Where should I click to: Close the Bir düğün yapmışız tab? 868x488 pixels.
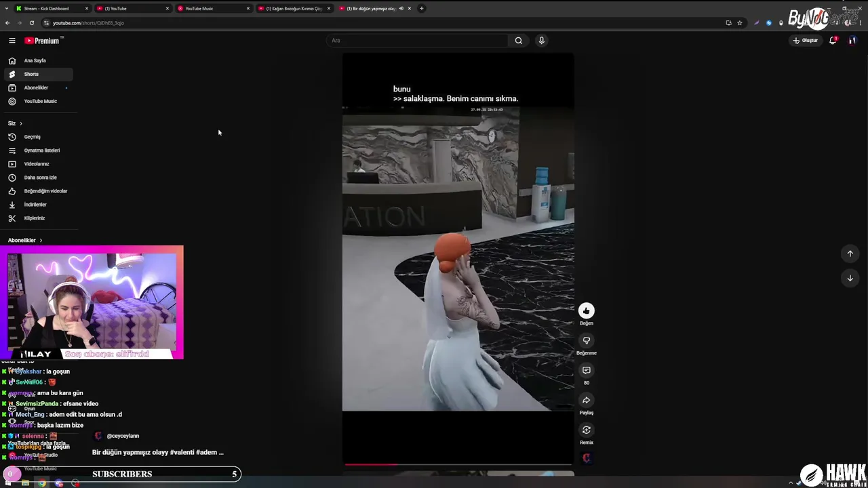410,9
